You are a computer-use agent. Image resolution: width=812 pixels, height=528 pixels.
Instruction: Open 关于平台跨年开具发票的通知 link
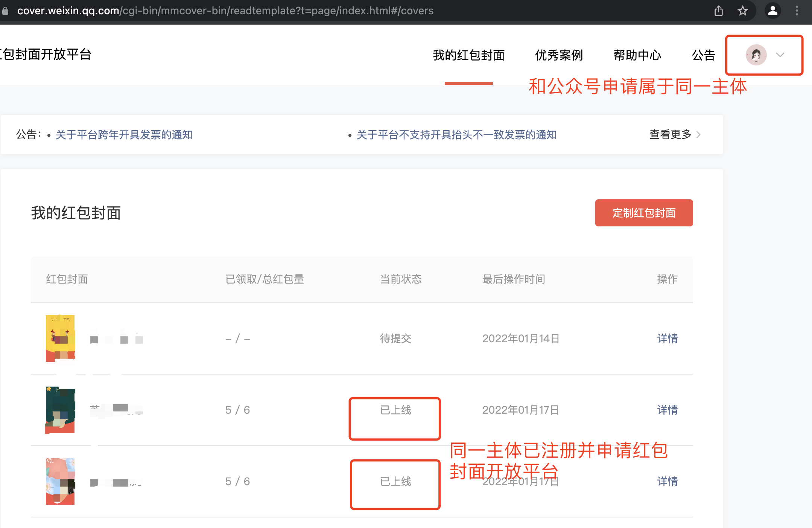coord(124,135)
